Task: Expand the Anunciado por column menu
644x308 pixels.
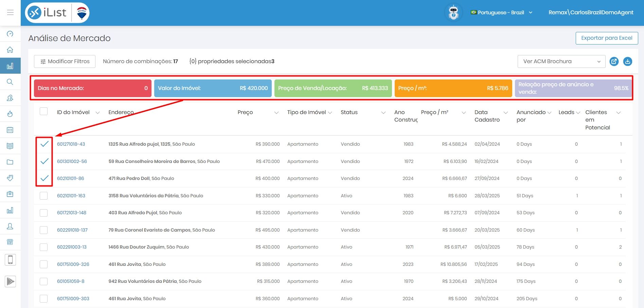Action: click(x=549, y=113)
